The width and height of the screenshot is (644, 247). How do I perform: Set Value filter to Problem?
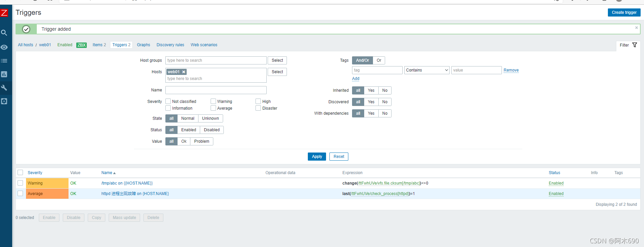[202, 141]
